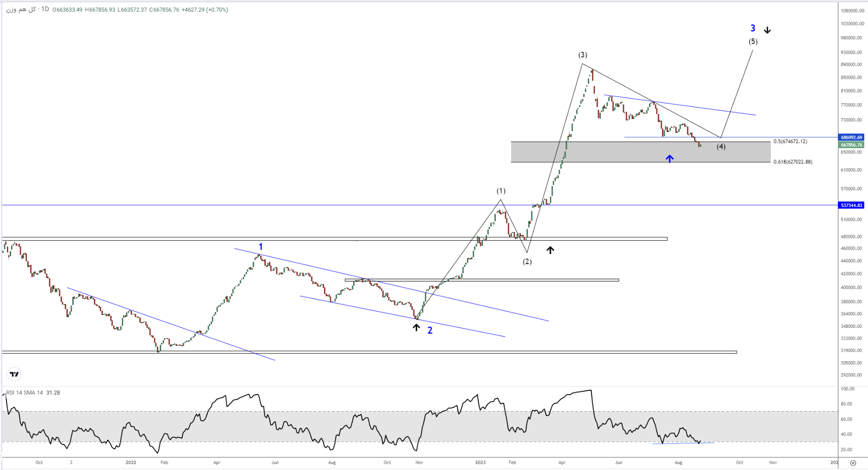Screen dimensions: 868x470
Task: Click the RSI scale label 20.00
Action: tap(847, 450)
